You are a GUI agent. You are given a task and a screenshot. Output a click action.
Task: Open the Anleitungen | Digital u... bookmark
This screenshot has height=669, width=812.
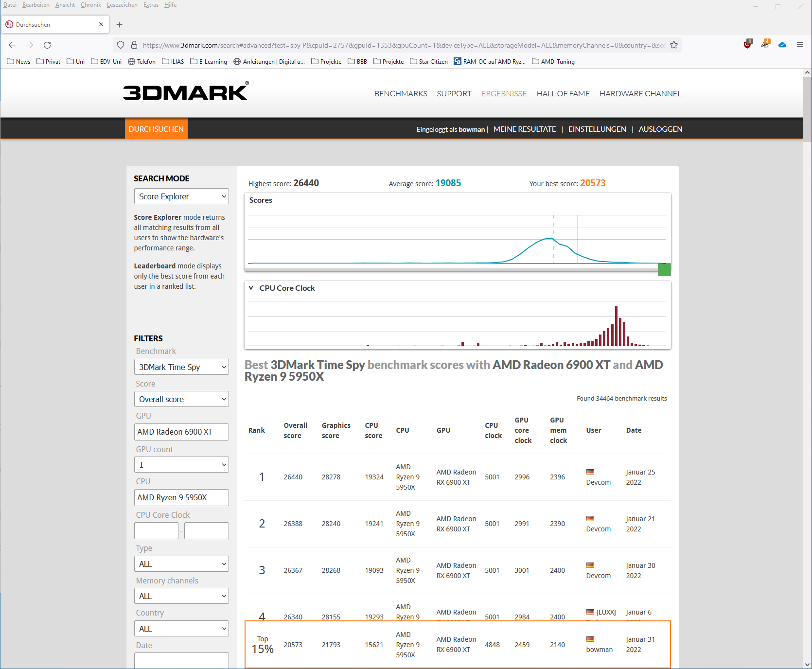click(x=269, y=62)
